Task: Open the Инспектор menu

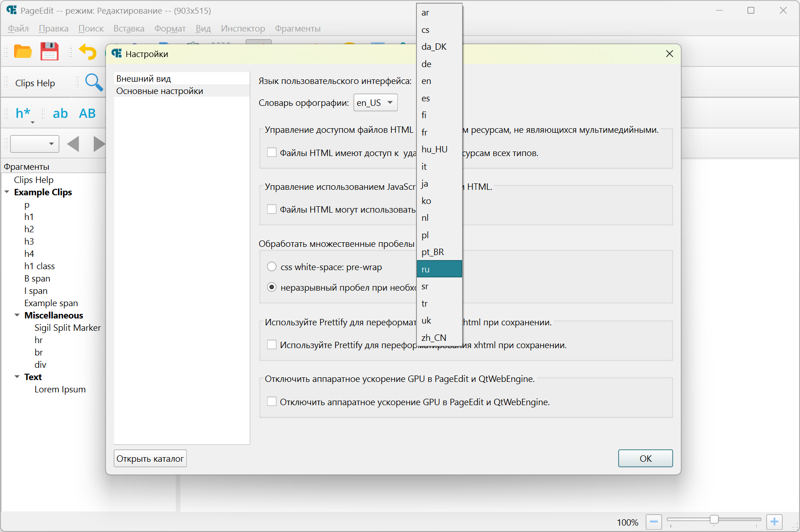Action: coord(243,28)
